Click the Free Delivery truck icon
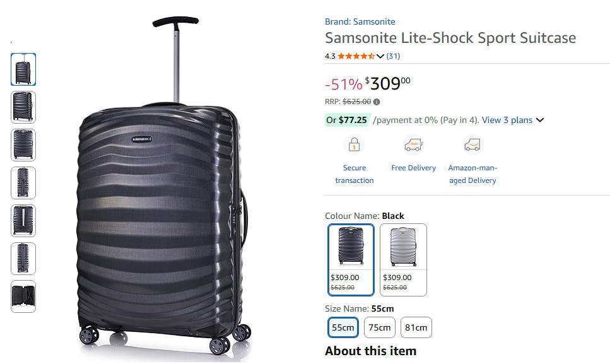610x364 pixels. pyautogui.click(x=413, y=144)
